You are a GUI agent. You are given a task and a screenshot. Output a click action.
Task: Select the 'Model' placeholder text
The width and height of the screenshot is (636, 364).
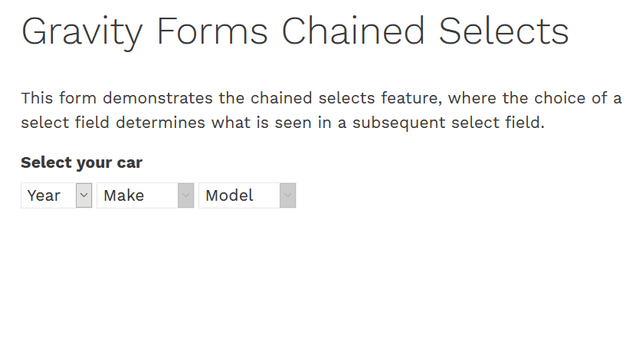pos(229,195)
